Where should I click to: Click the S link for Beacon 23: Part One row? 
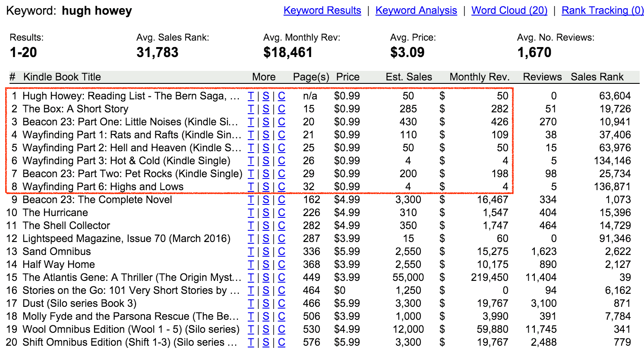click(x=266, y=122)
